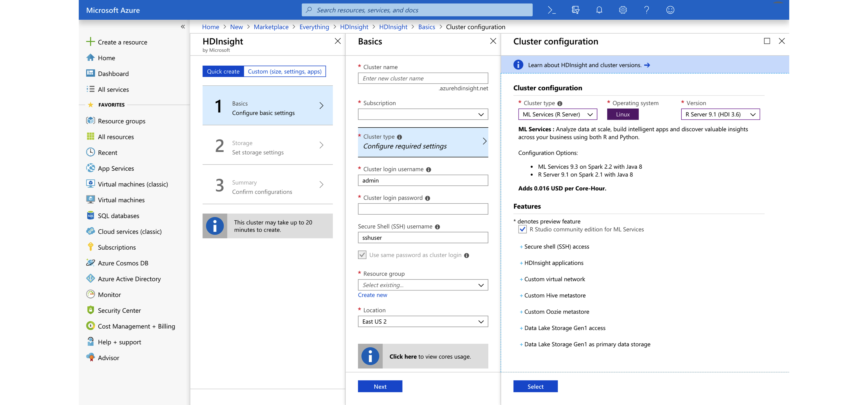
Task: Expand Custom virtual network feature
Action: [x=552, y=279]
